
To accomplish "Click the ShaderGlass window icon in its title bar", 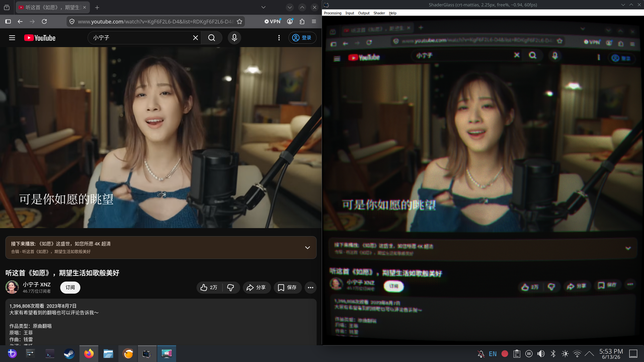I will click(x=327, y=5).
